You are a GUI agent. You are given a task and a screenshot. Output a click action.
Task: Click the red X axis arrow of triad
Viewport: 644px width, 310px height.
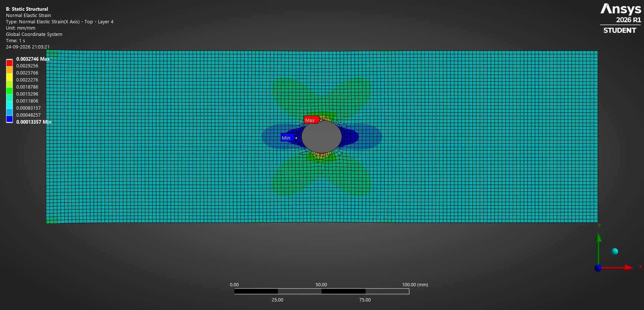(617, 267)
